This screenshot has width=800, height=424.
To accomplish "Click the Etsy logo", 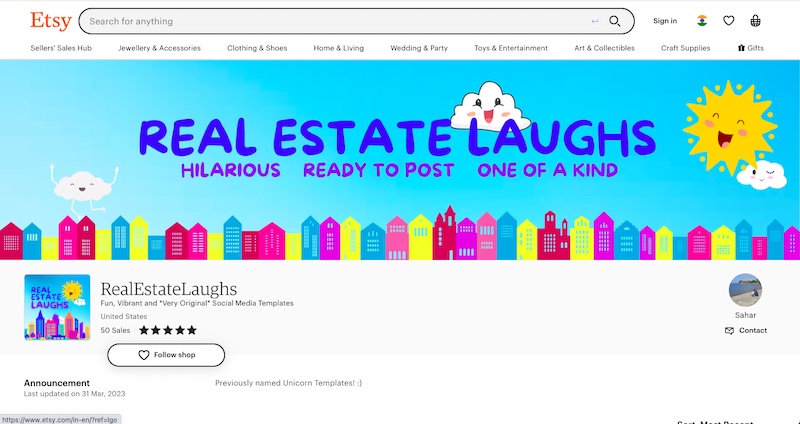I will pos(51,21).
